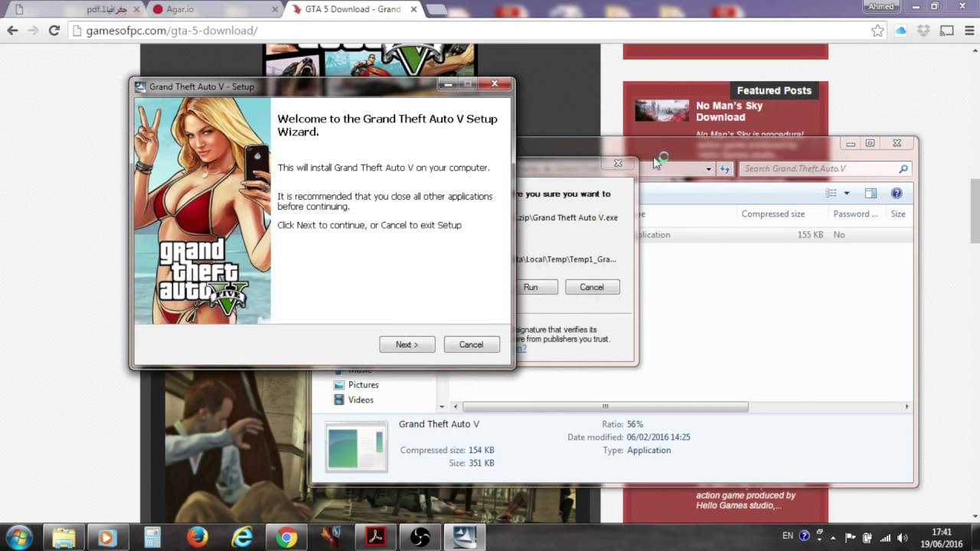Image resolution: width=980 pixels, height=551 pixels.
Task: Launch Internet Explorer from the taskbar
Action: click(242, 537)
